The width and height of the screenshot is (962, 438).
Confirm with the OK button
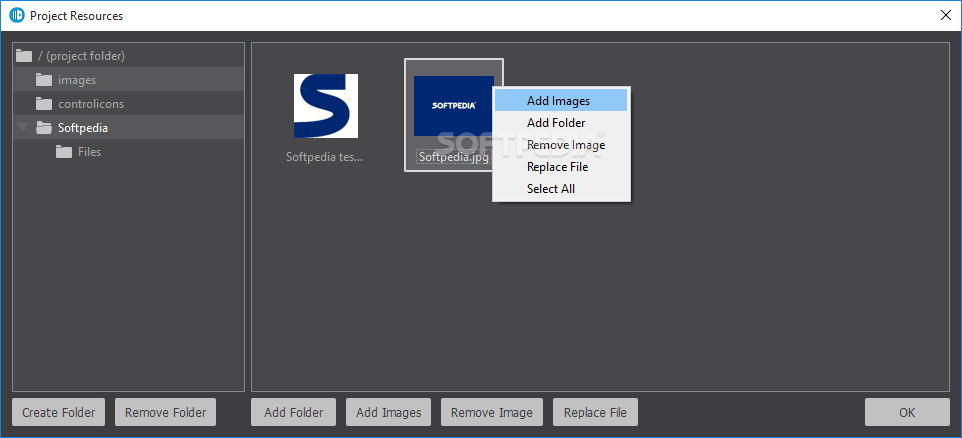click(907, 412)
